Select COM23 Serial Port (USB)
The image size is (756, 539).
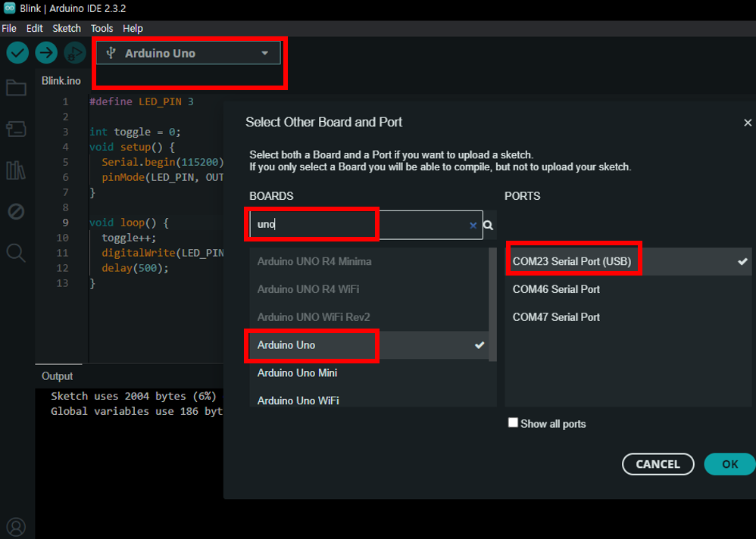tap(628, 262)
